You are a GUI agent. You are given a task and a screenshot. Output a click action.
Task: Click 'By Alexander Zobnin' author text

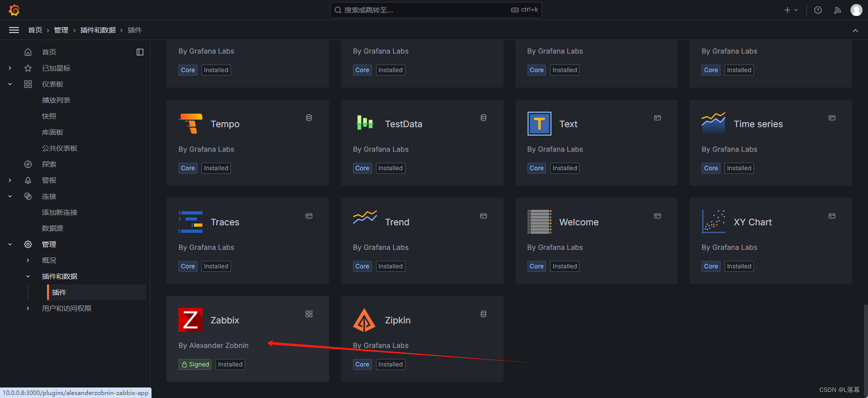tap(213, 345)
